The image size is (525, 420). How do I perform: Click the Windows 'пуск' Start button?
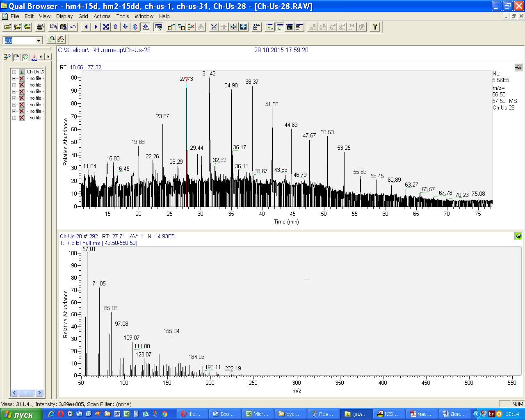[x=21, y=414]
